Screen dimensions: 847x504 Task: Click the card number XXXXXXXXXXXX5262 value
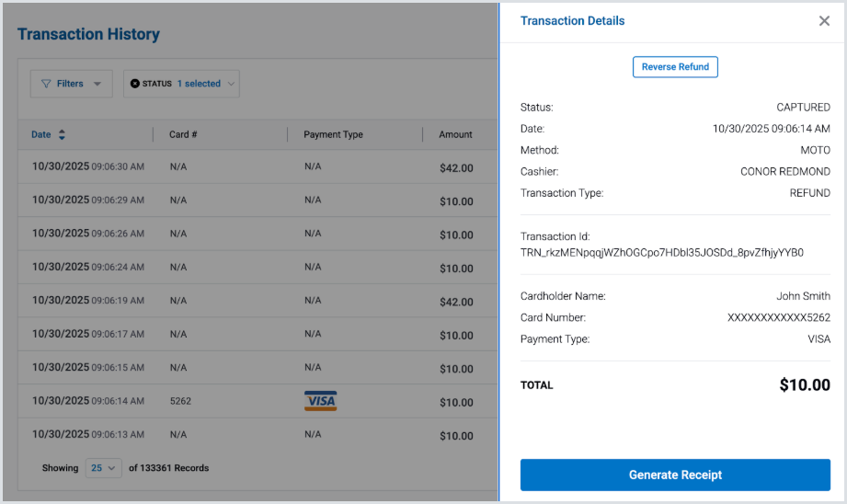778,318
